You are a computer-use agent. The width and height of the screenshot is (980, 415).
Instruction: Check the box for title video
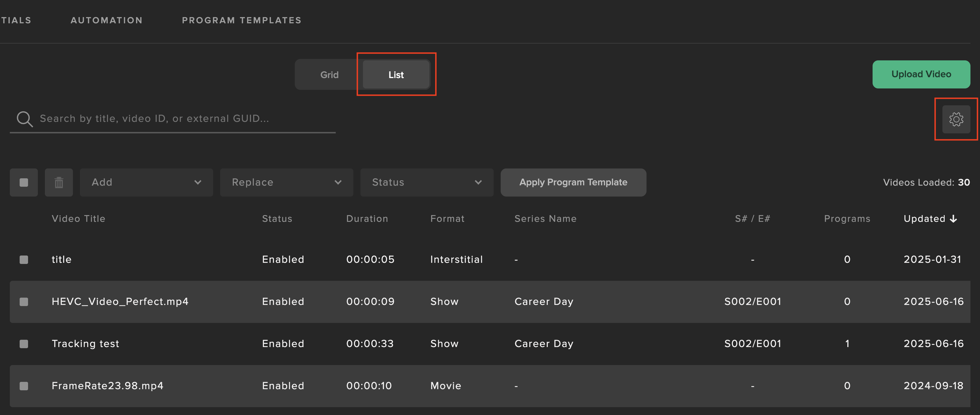24,260
